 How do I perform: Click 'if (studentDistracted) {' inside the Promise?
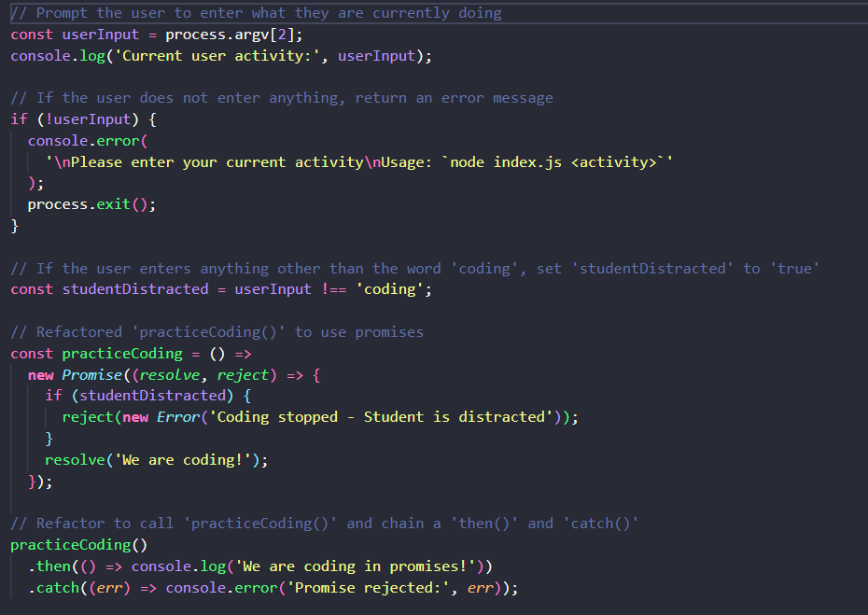click(x=148, y=396)
